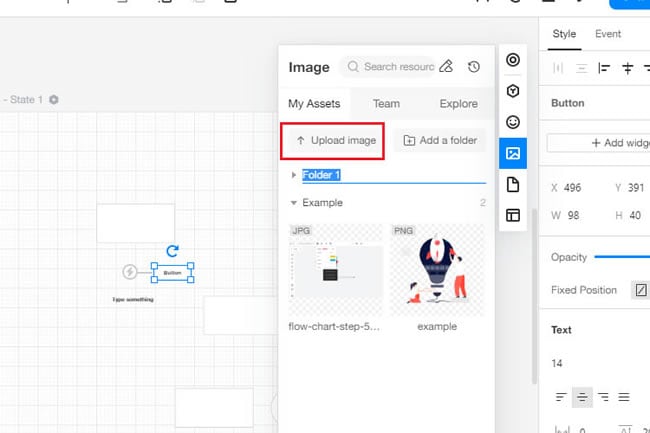Viewport: 650px width, 433px height.
Task: Click the height value 40
Action: click(635, 215)
